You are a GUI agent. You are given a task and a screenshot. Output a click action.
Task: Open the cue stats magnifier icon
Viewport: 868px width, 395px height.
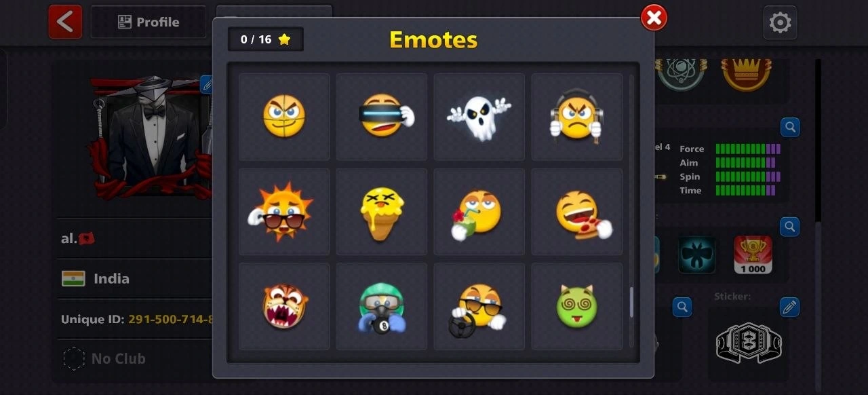[789, 127]
